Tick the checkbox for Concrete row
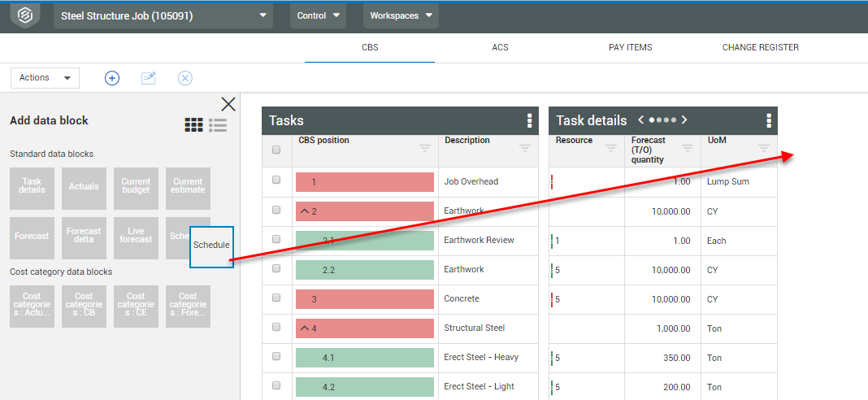Screen dimensions: 868x400 click(x=276, y=298)
